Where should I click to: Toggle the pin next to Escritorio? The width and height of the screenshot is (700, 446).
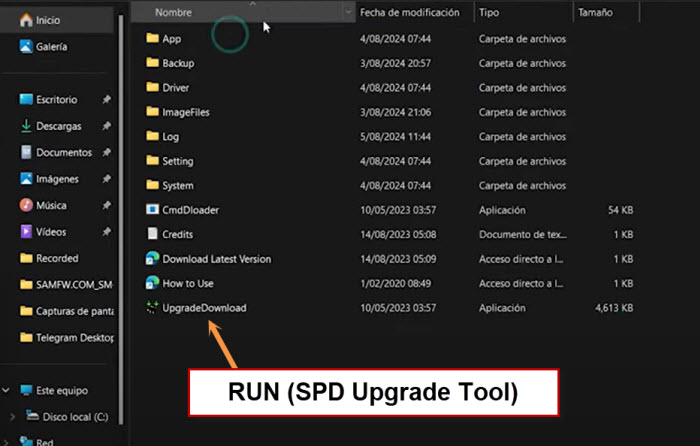coord(106,99)
